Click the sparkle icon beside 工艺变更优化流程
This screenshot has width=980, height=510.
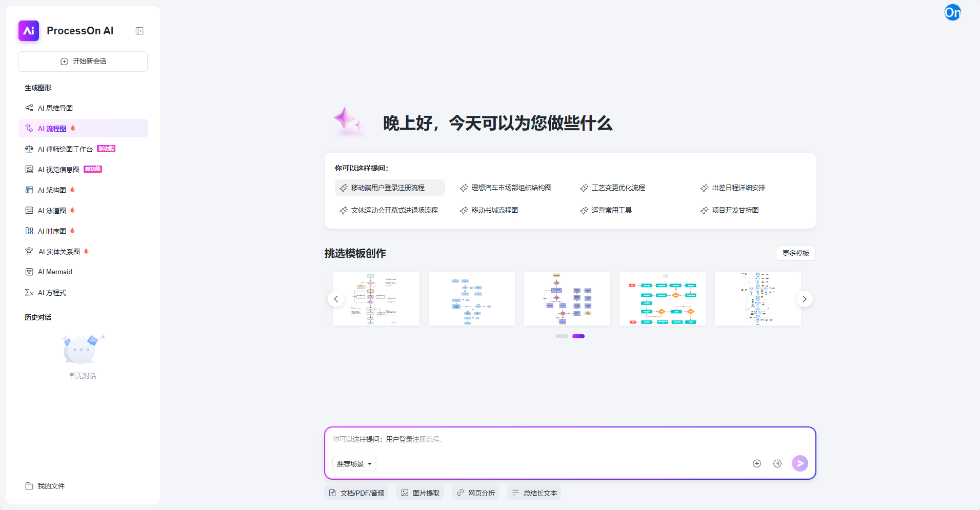tap(584, 188)
